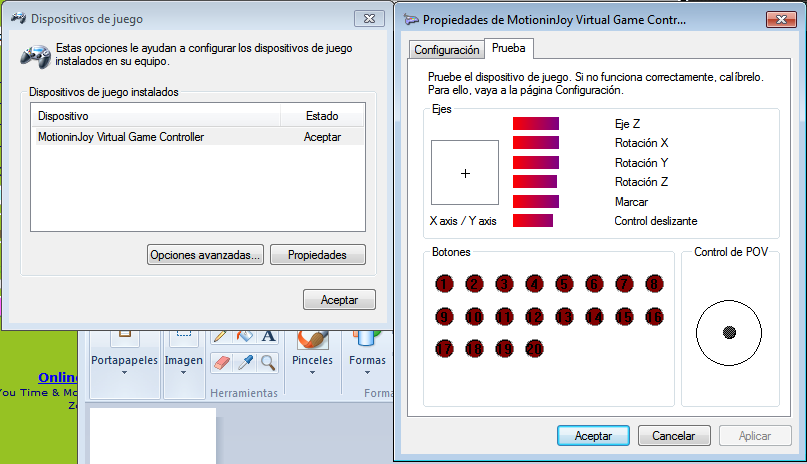
Task: Select the Pencil tool in Paint
Action: pos(220,336)
